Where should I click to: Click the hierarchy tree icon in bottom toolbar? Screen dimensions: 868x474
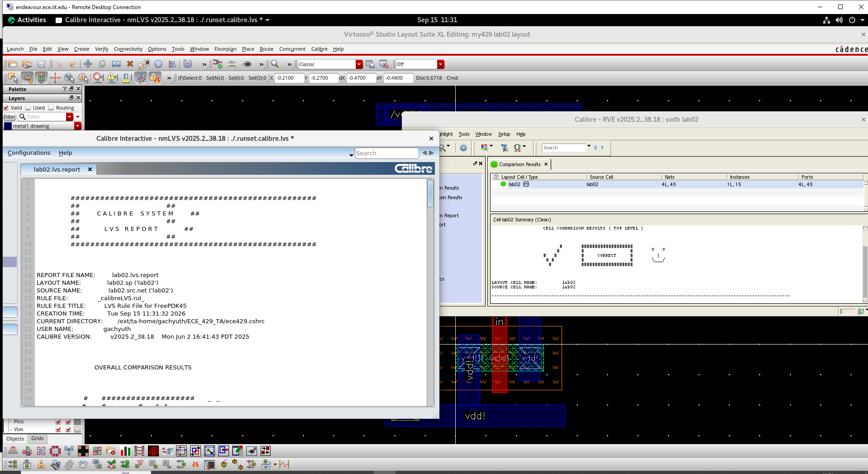pyautogui.click(x=13, y=451)
